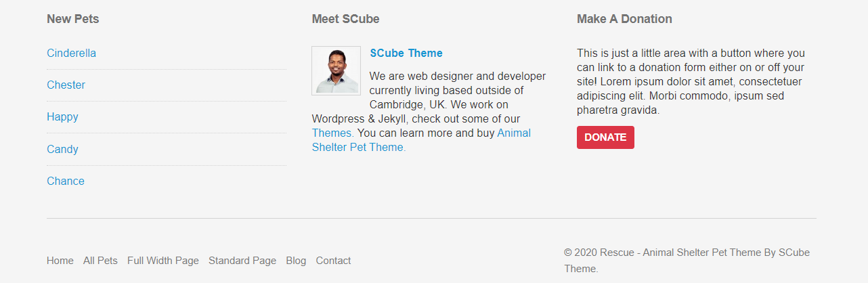Open the SCube Theme title link
The width and height of the screenshot is (868, 283).
point(406,53)
